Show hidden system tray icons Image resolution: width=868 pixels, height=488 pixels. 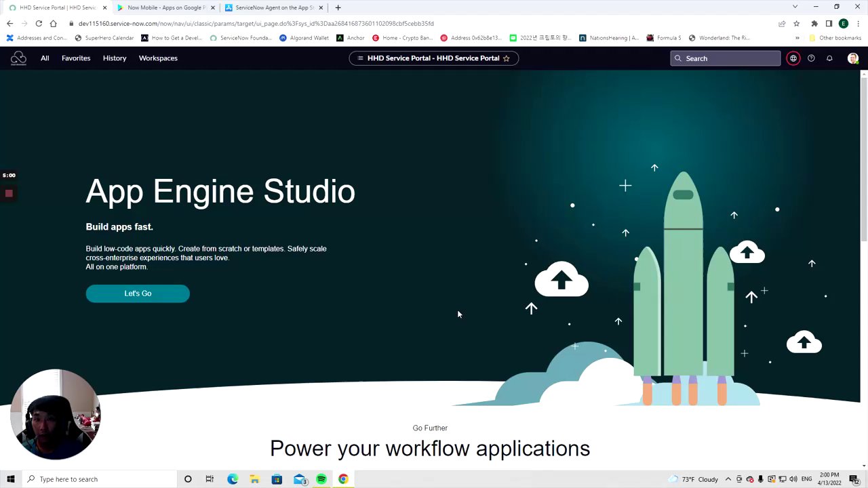coord(728,479)
